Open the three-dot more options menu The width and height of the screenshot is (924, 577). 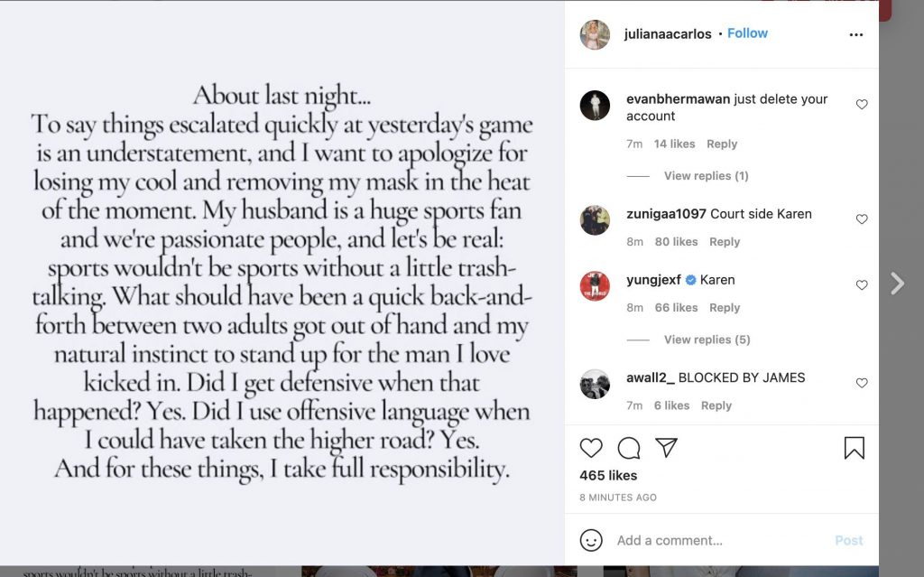[856, 34]
